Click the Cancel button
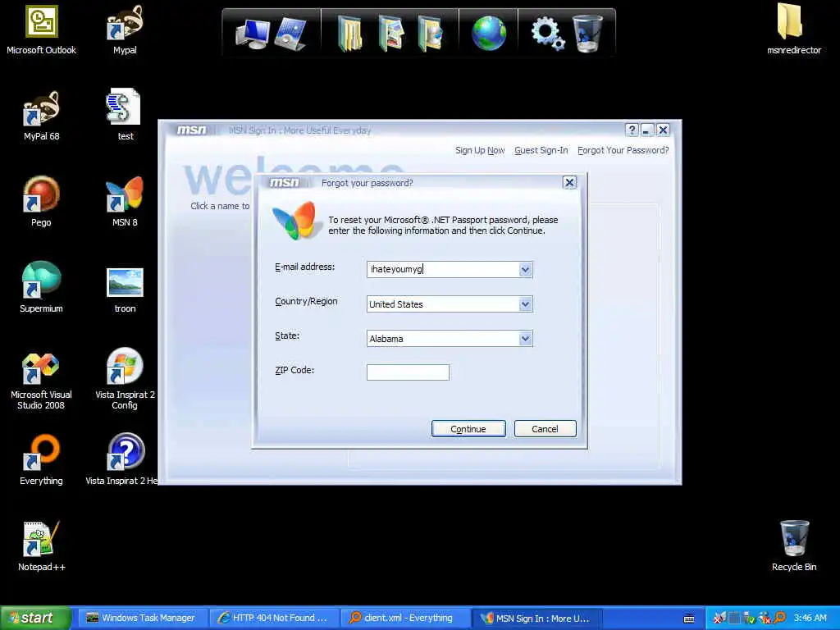 545,428
